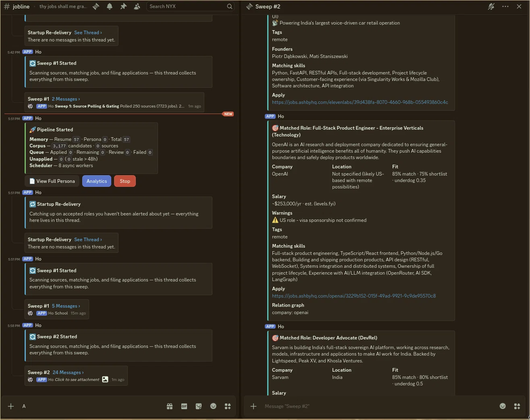Open the emoji picker in jobline input

tap(213, 406)
